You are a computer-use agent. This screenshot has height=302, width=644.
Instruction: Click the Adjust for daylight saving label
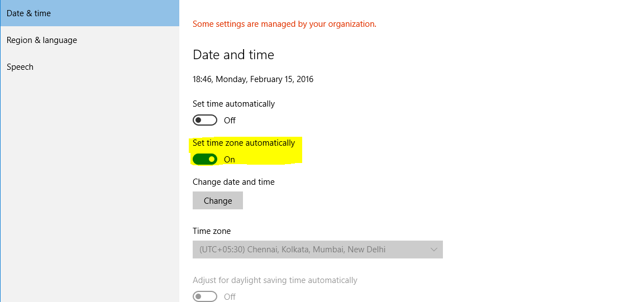pos(275,280)
